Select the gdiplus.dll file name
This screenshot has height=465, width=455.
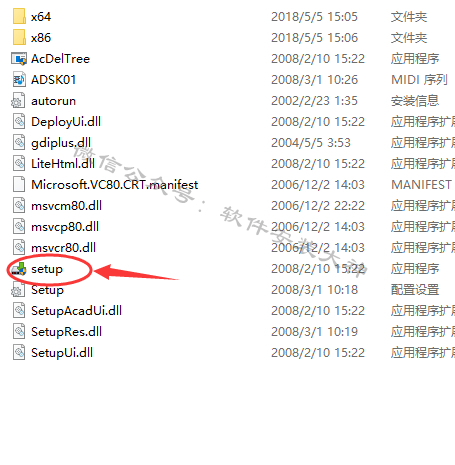click(61, 143)
